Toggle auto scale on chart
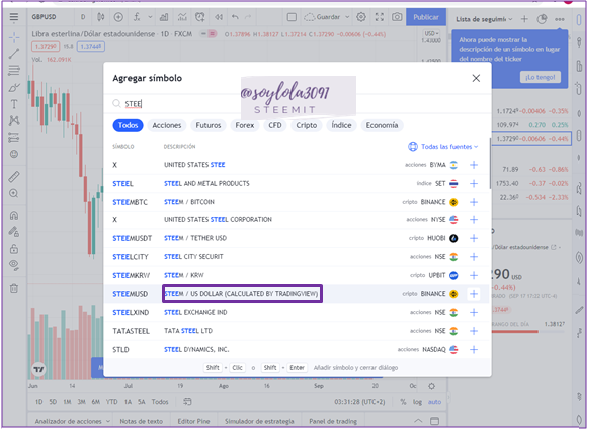The image size is (589, 429). (434, 402)
